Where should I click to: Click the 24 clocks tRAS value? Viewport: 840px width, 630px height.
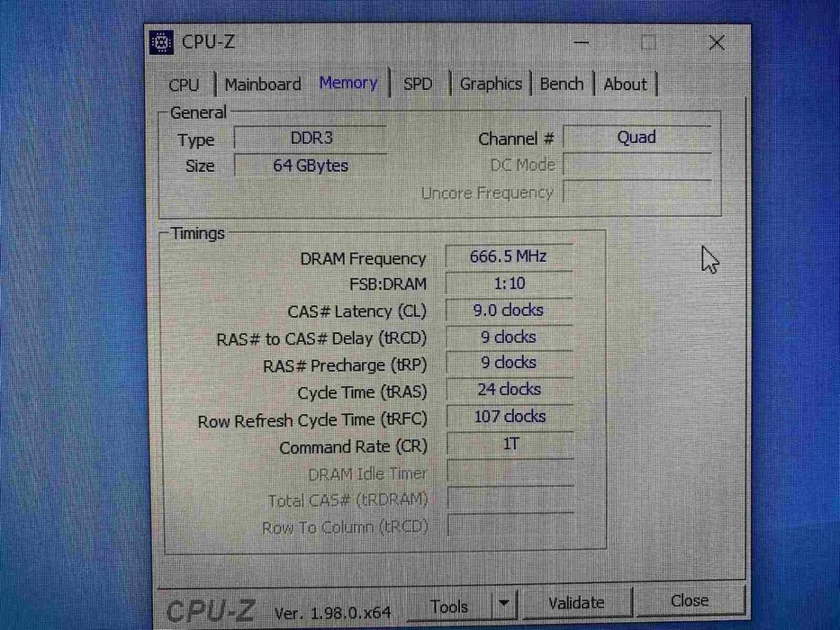[510, 390]
